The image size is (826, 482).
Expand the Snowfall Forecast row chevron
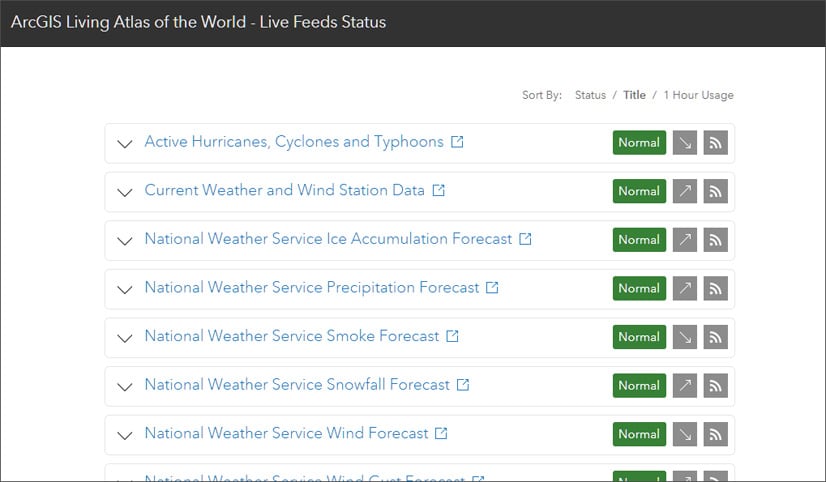click(x=125, y=387)
